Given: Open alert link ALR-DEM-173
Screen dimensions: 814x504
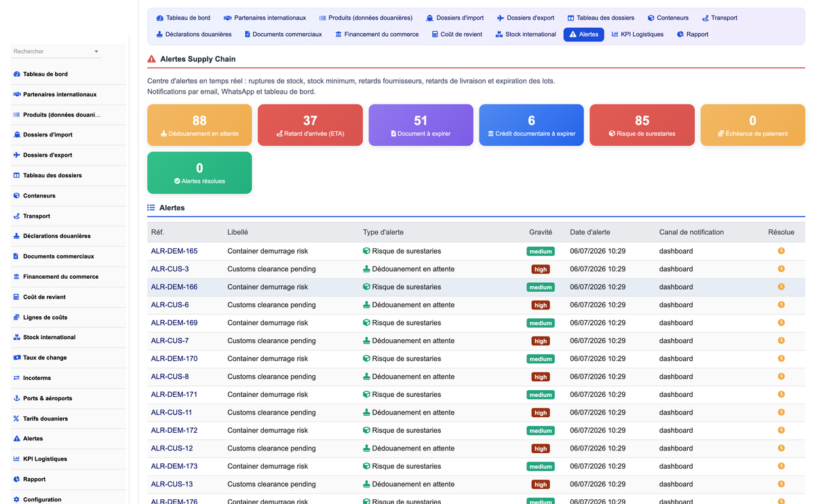Looking at the screenshot, I should tap(174, 467).
